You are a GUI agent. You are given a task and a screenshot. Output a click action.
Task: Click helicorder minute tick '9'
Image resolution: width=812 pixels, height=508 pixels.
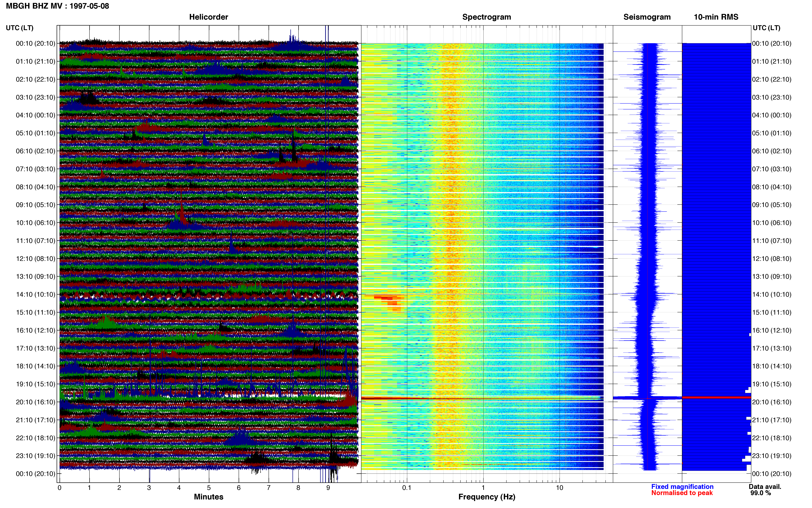328,488
